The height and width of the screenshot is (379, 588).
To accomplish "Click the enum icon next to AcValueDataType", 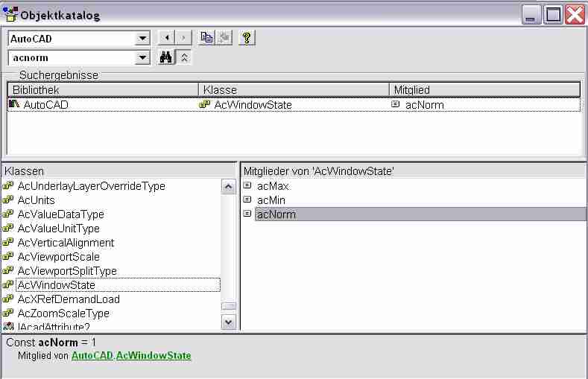I will point(8,214).
